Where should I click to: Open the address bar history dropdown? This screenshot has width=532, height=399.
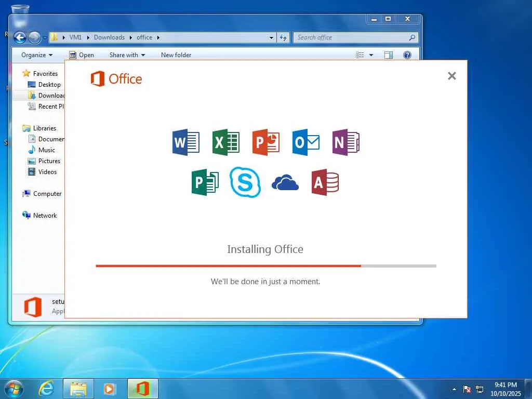(x=271, y=37)
